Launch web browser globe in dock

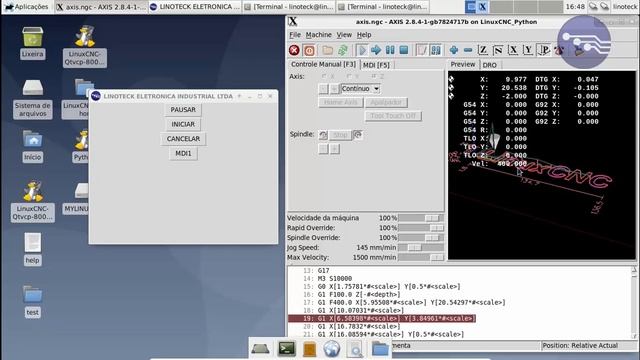[x=331, y=349]
